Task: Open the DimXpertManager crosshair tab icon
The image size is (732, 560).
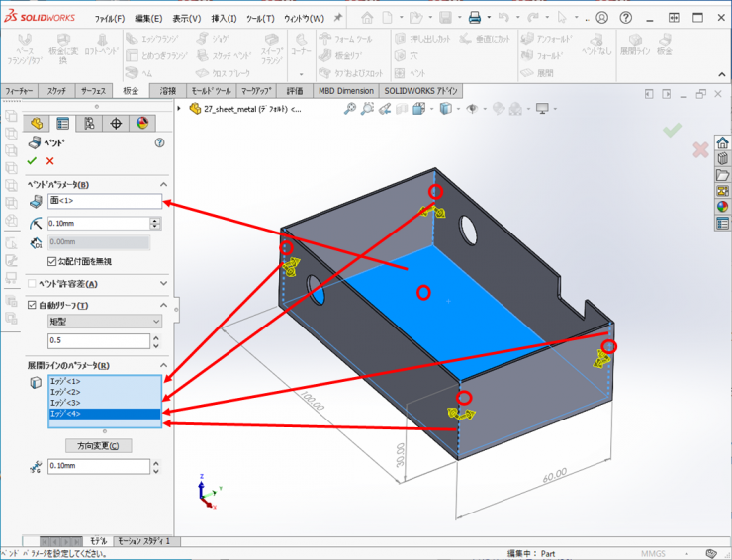Action: (x=116, y=124)
